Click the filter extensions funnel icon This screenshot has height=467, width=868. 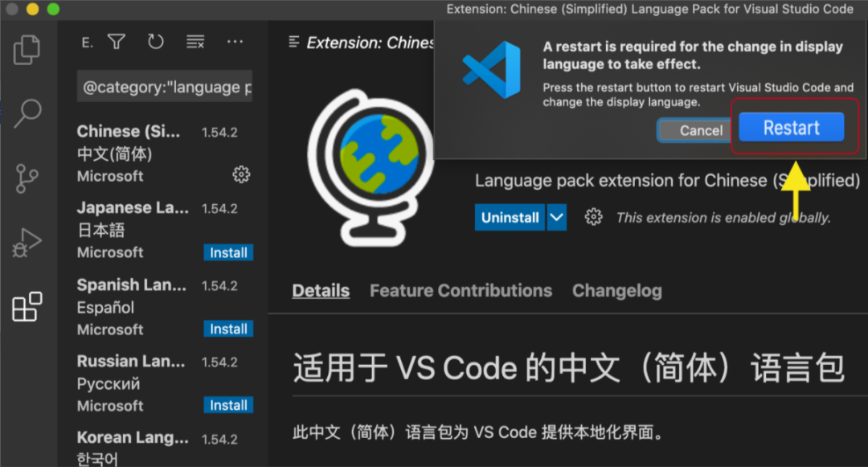coord(117,42)
